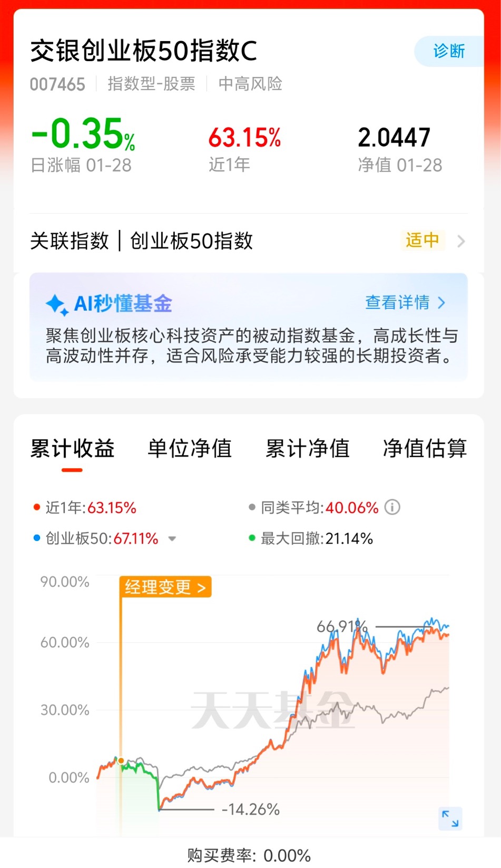Switch to the 累计净值 tab
The width and height of the screenshot is (501, 868).
point(307,449)
